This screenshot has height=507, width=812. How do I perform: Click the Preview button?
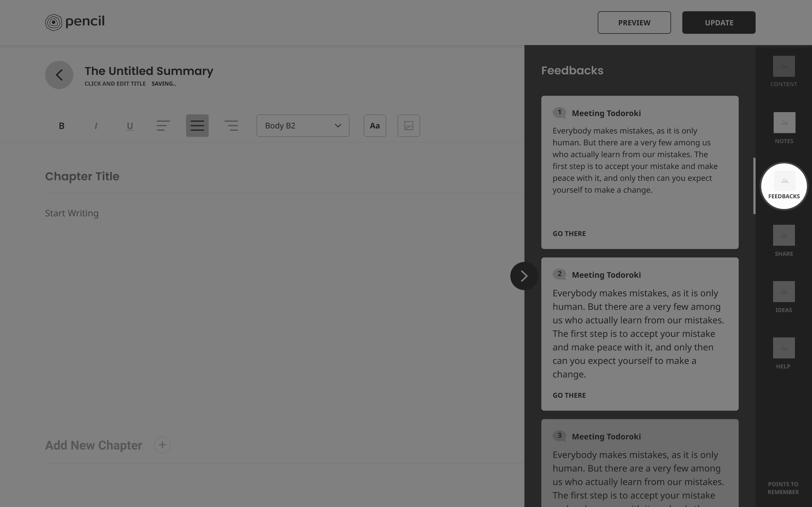point(634,23)
